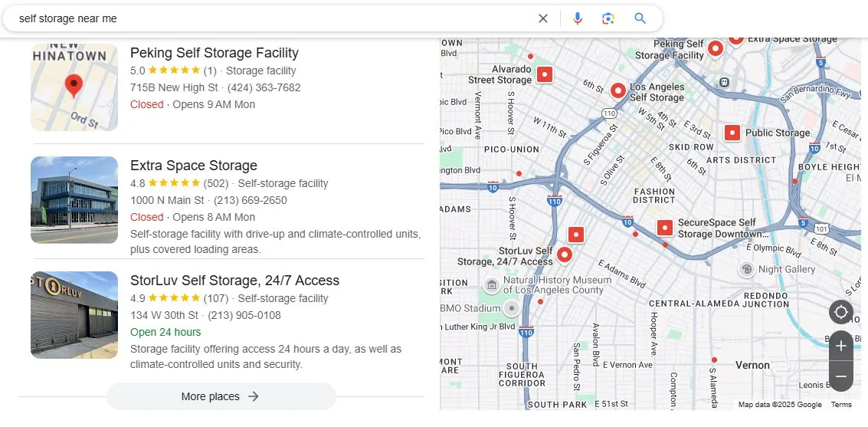The image size is (868, 427).
Task: Click the More places button
Action: pyautogui.click(x=221, y=396)
